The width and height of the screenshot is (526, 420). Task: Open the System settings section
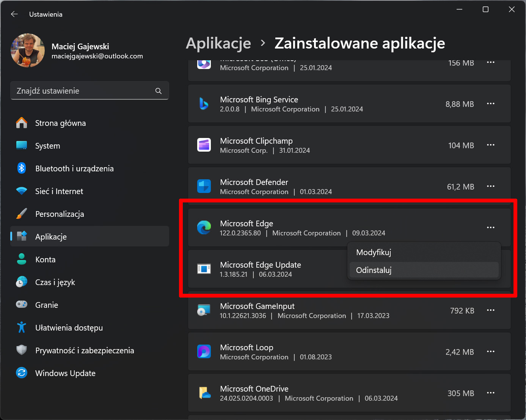[89, 146]
